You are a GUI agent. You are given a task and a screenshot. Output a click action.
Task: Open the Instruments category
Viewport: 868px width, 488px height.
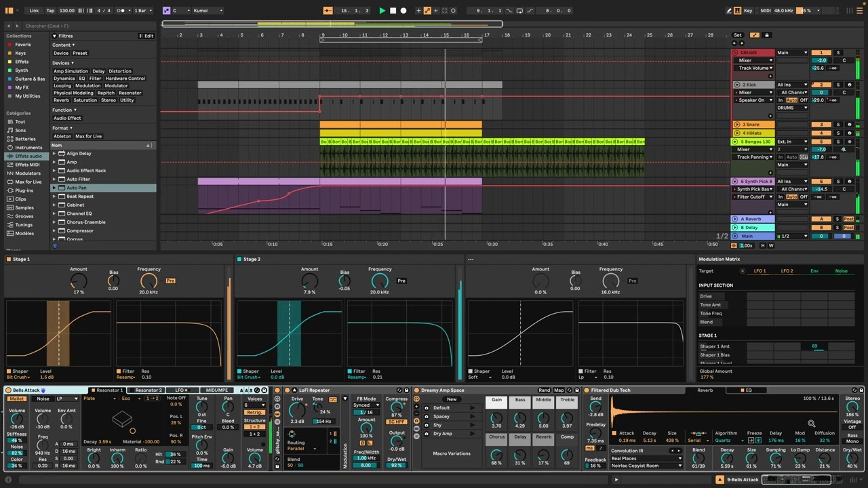pyautogui.click(x=28, y=147)
